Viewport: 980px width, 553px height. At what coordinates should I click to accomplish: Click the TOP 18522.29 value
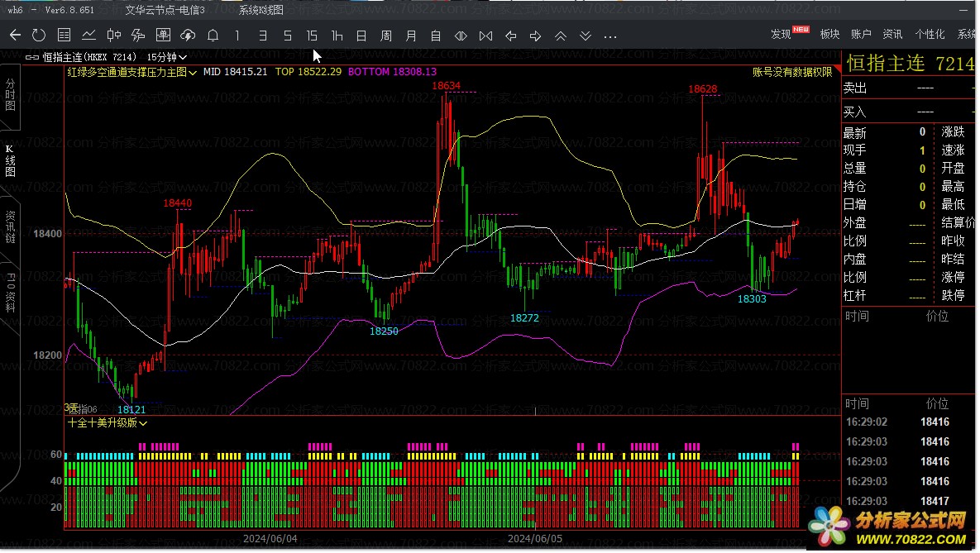[308, 72]
